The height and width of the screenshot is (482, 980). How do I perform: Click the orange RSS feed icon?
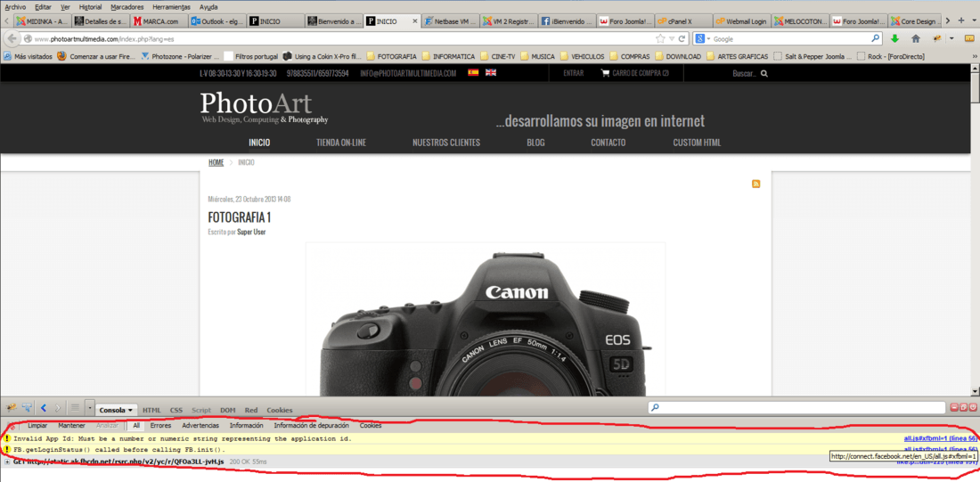click(755, 184)
